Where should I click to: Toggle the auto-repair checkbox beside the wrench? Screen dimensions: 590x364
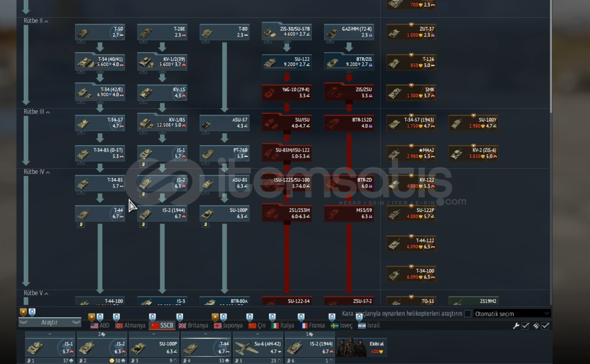click(525, 326)
